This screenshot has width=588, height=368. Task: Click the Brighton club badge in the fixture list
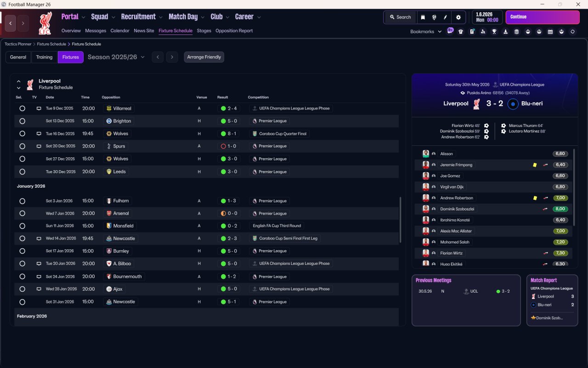(x=109, y=121)
